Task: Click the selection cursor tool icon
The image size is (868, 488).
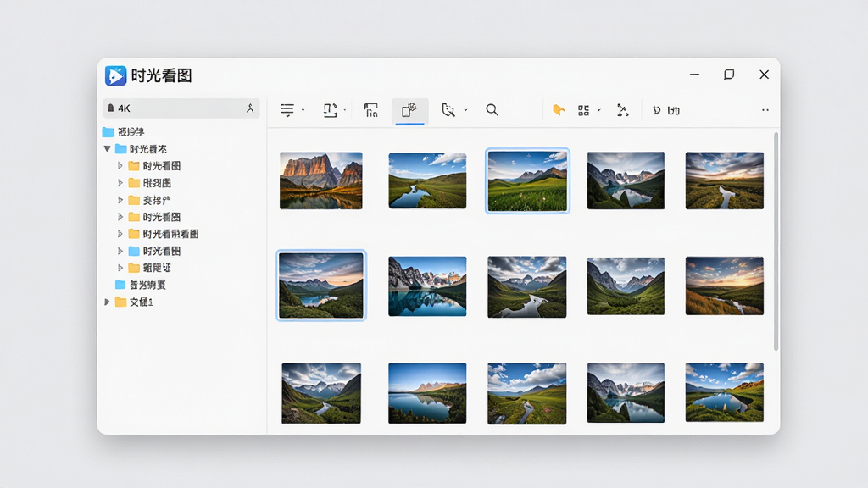Action: point(448,110)
